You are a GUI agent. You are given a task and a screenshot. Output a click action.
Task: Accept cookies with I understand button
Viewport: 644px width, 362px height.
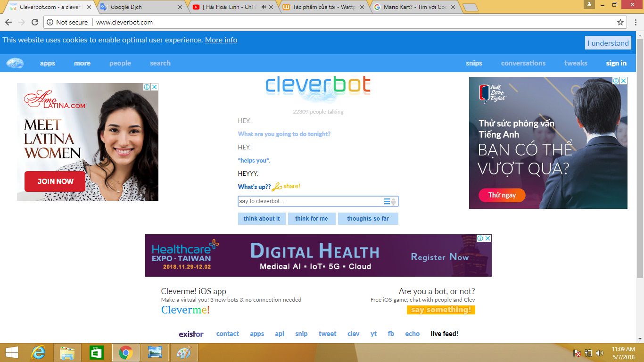(608, 43)
